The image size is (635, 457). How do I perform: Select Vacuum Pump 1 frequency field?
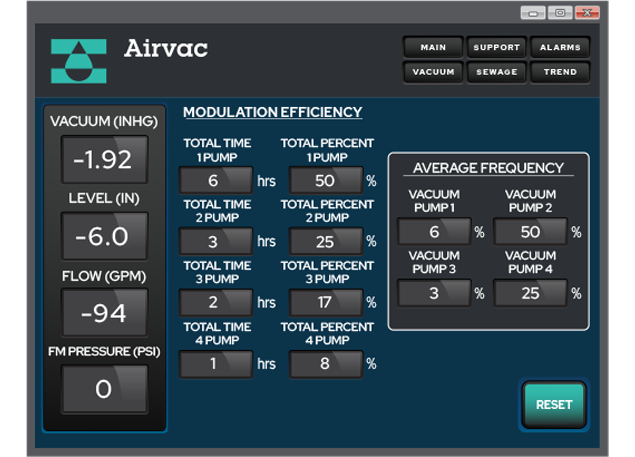point(433,231)
